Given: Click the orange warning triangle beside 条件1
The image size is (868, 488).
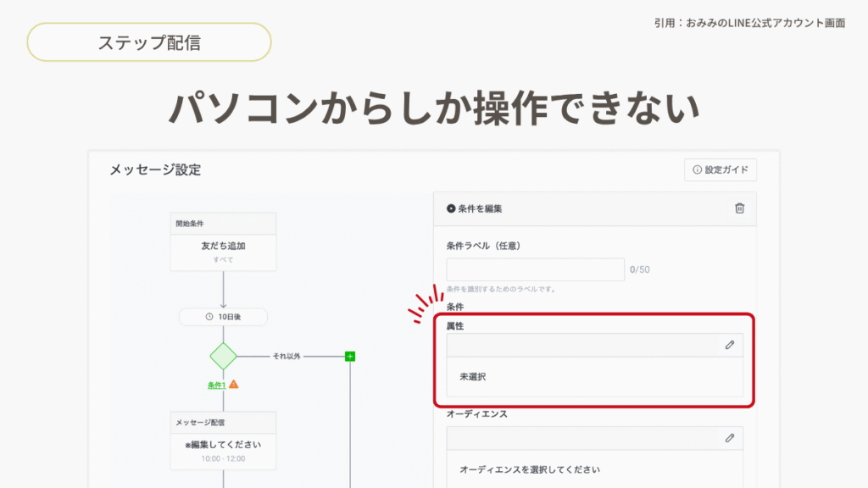Looking at the screenshot, I should point(233,385).
